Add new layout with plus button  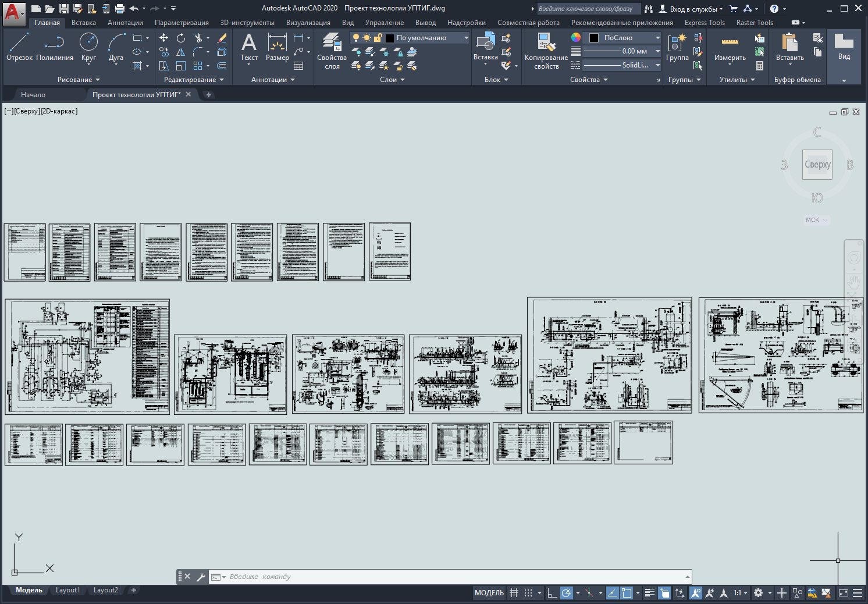[134, 590]
